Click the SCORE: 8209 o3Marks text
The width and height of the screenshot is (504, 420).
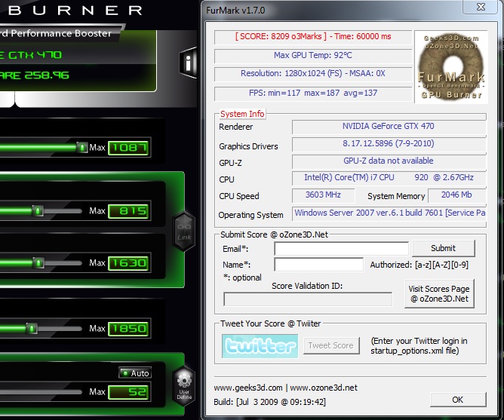pos(281,36)
